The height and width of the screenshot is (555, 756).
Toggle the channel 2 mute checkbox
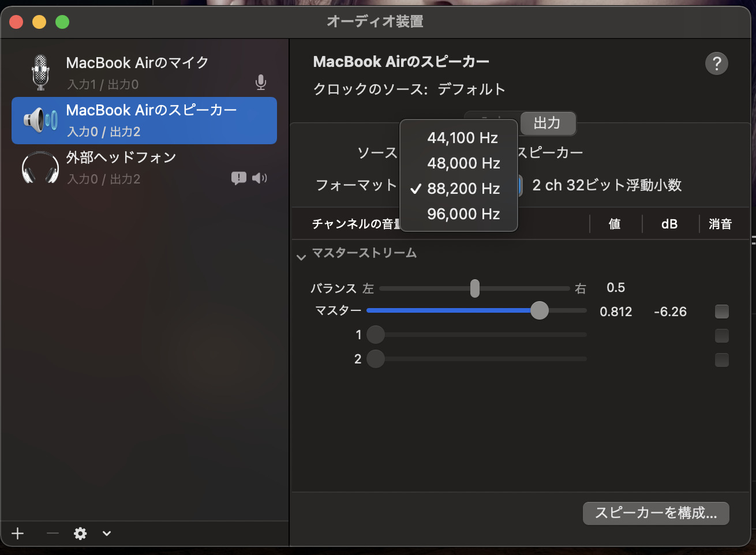coord(721,360)
